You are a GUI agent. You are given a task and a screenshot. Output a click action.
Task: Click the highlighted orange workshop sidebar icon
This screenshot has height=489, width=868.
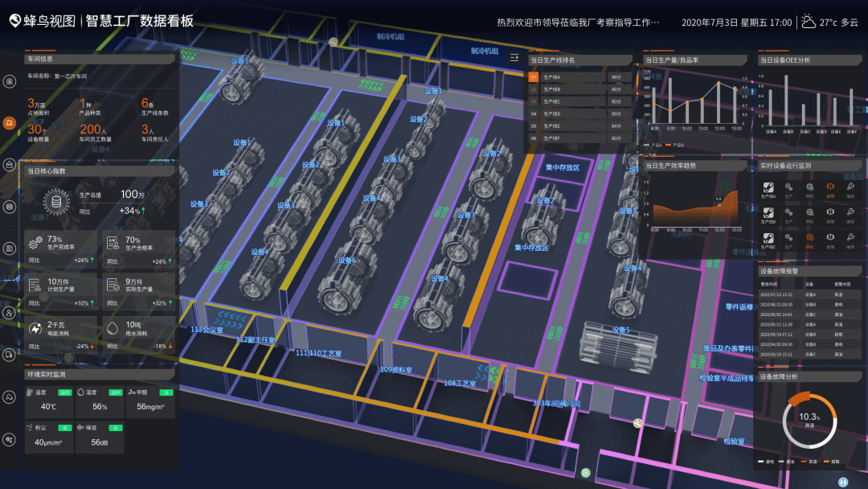[10, 123]
